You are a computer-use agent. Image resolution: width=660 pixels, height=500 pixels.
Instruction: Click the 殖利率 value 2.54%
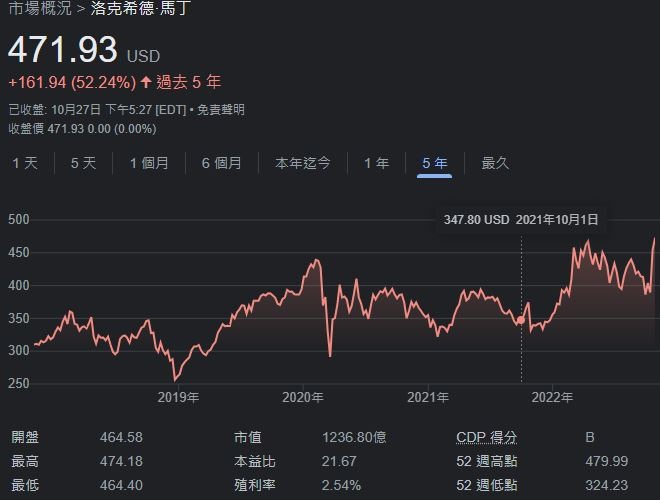[x=341, y=486]
